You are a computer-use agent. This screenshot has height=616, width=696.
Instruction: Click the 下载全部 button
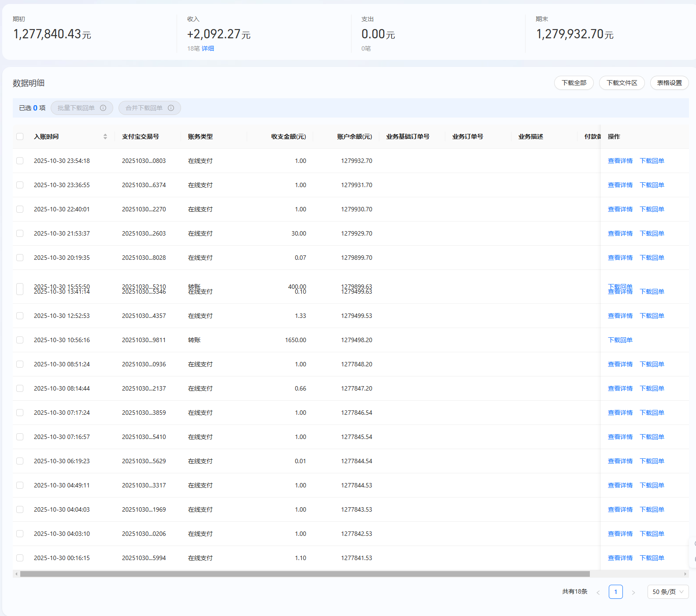coord(574,83)
